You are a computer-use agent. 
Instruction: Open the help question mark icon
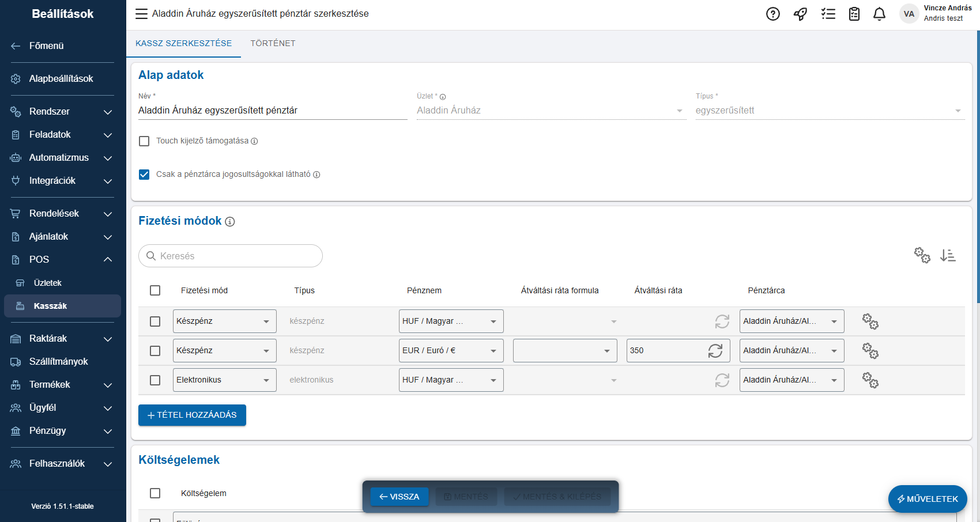(x=772, y=14)
